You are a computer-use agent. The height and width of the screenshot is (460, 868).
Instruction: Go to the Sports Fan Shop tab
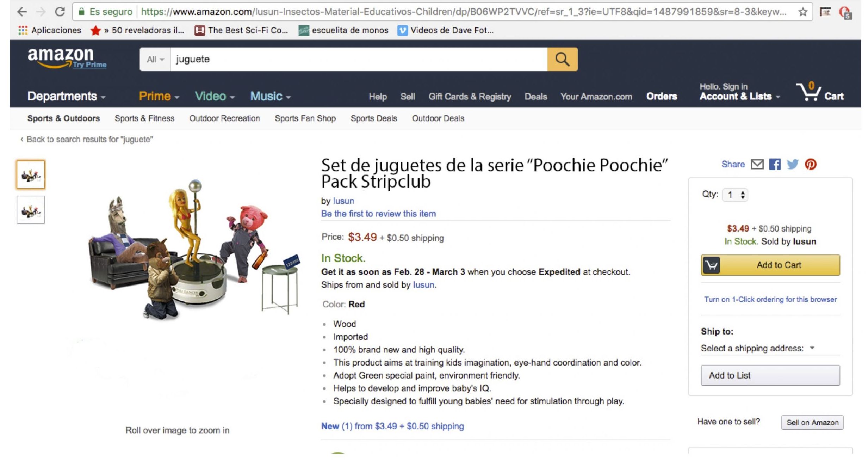pos(305,118)
